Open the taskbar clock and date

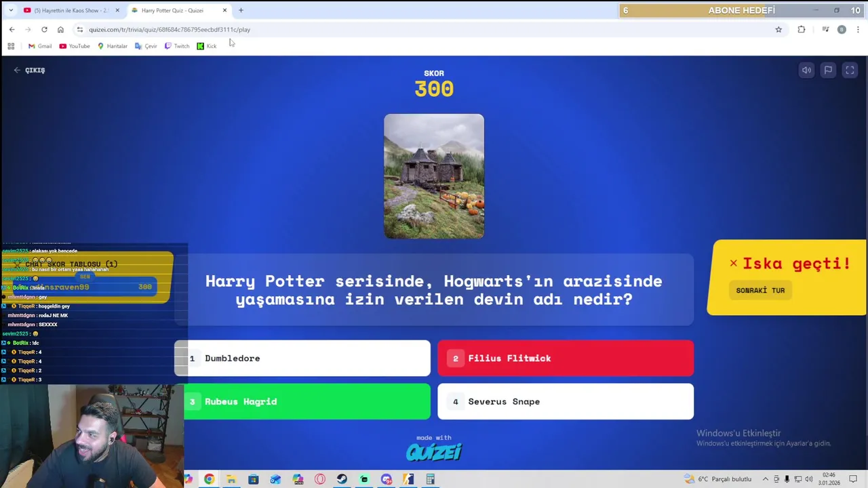click(x=829, y=479)
